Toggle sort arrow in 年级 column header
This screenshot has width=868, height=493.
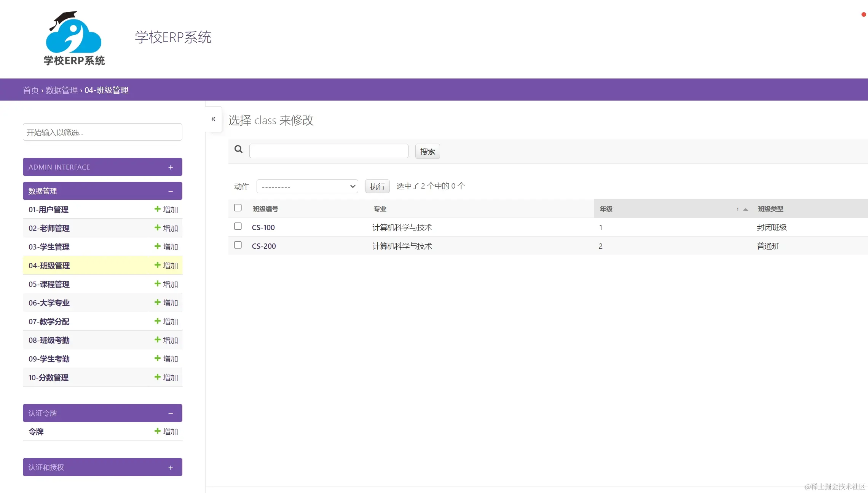tap(745, 209)
